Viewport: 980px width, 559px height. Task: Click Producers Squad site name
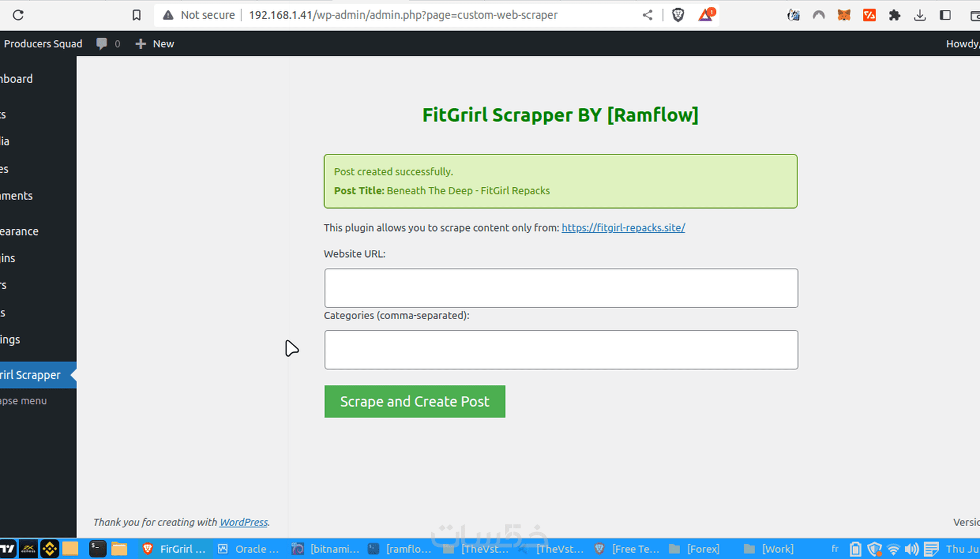click(x=43, y=44)
